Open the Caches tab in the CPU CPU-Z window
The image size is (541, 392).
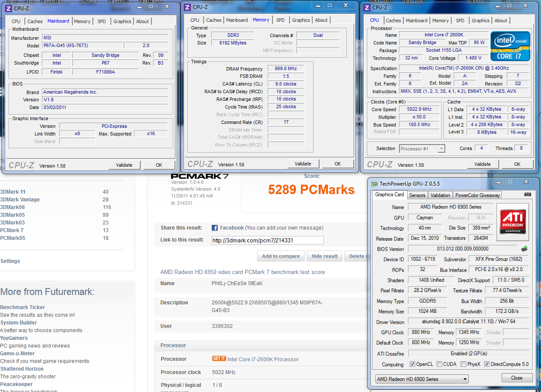click(x=393, y=21)
